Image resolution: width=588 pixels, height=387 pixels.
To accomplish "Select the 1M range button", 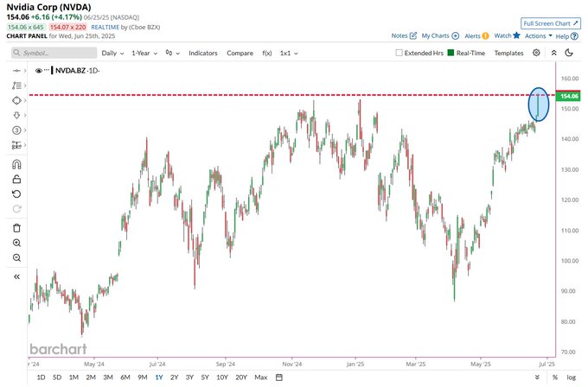I will (73, 377).
